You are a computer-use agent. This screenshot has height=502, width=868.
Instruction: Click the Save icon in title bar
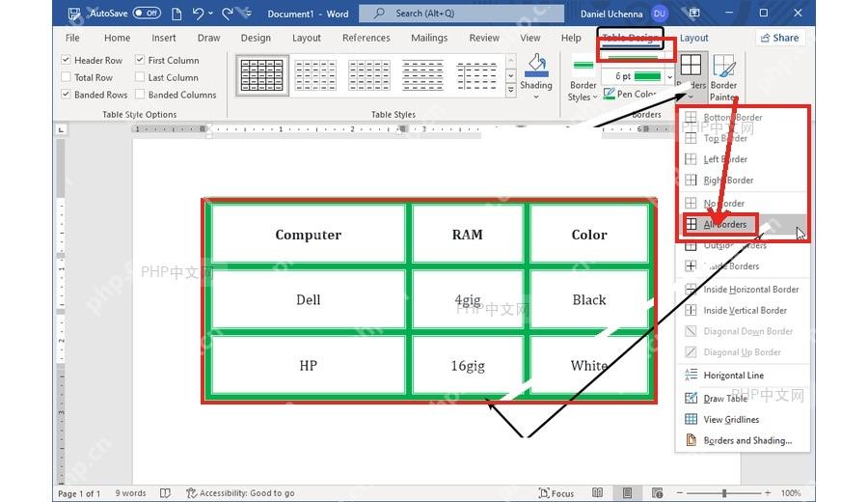coord(74,14)
